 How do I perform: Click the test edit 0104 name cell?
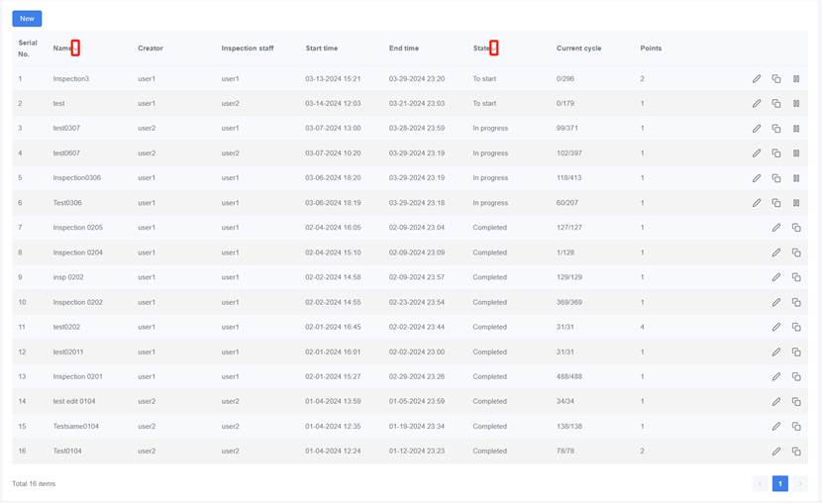[74, 401]
